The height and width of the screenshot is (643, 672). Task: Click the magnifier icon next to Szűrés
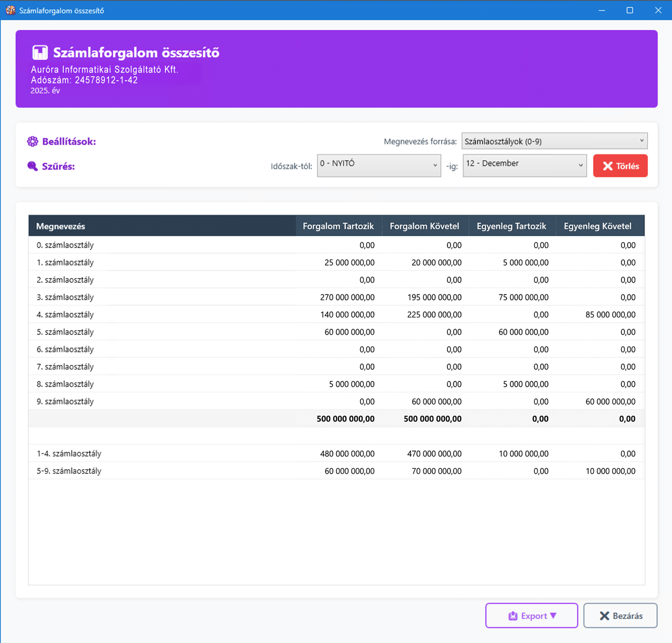coord(33,166)
